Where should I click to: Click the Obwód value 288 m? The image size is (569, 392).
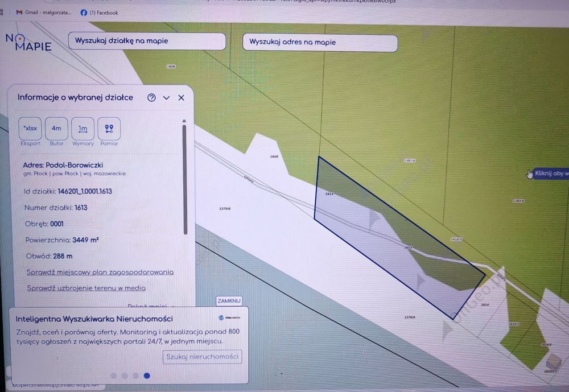click(x=63, y=256)
